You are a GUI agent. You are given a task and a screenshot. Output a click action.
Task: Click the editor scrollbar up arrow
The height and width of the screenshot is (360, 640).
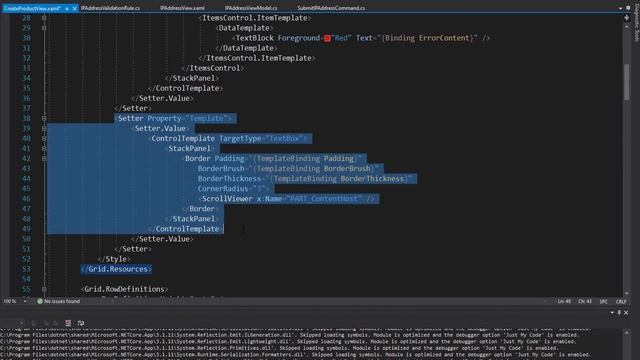click(627, 27)
